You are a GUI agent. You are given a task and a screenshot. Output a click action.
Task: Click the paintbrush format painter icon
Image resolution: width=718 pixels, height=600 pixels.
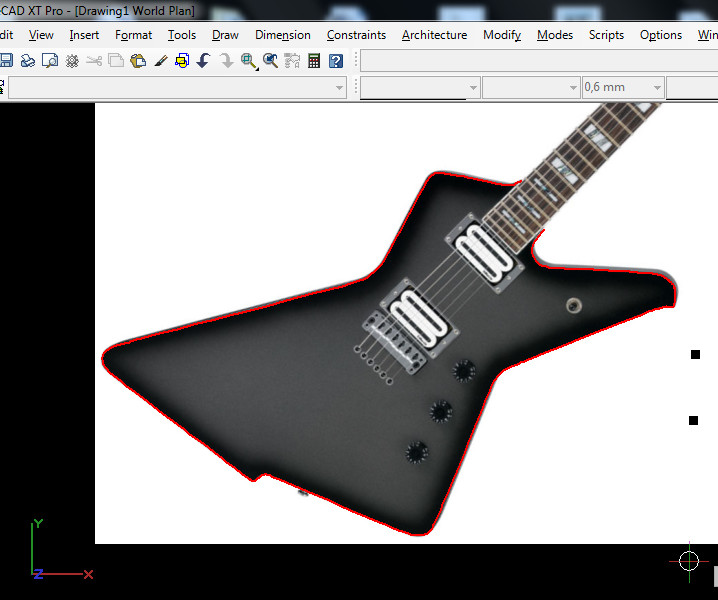[160, 61]
